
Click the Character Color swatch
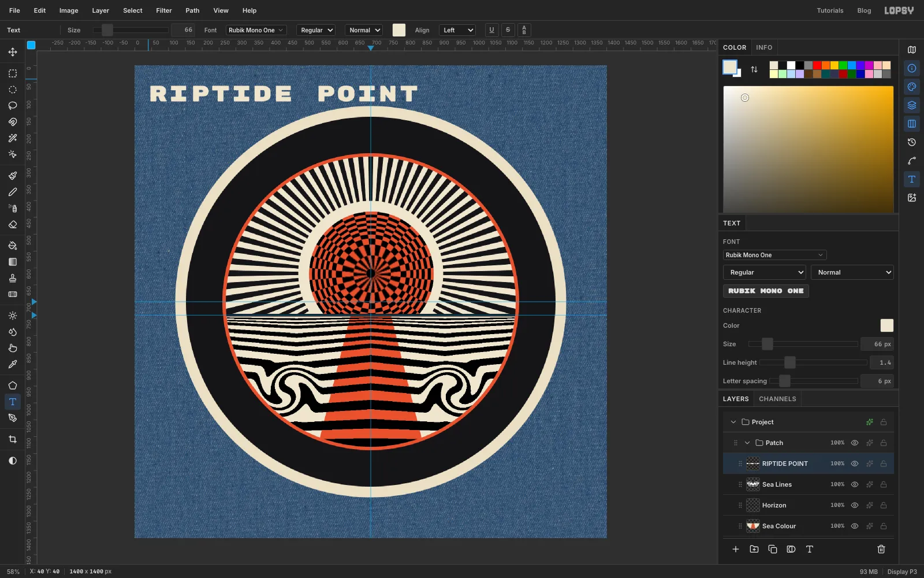[x=886, y=325]
